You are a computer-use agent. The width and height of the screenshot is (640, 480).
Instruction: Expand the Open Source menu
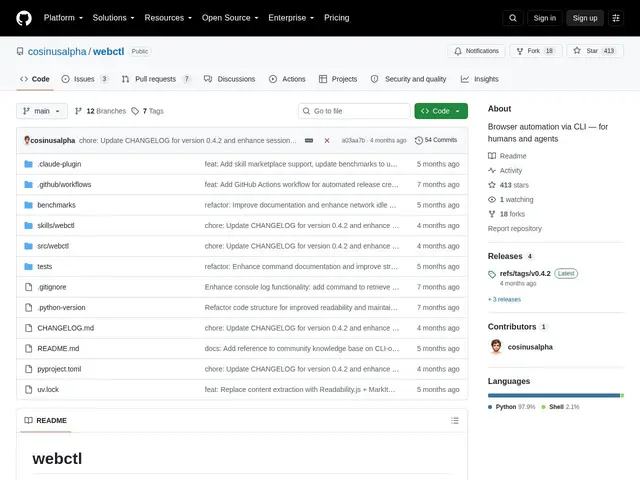[230, 18]
